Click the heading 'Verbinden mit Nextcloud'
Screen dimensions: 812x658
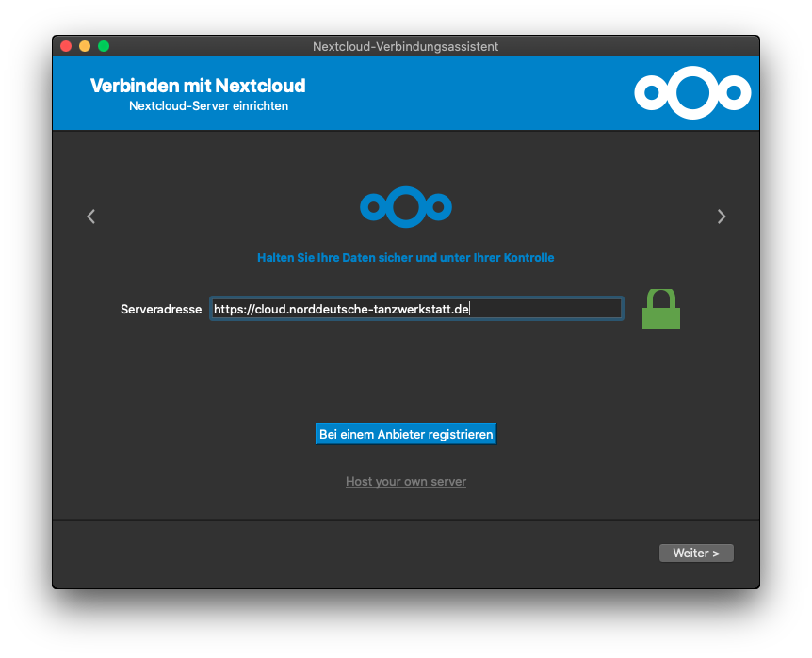198,86
